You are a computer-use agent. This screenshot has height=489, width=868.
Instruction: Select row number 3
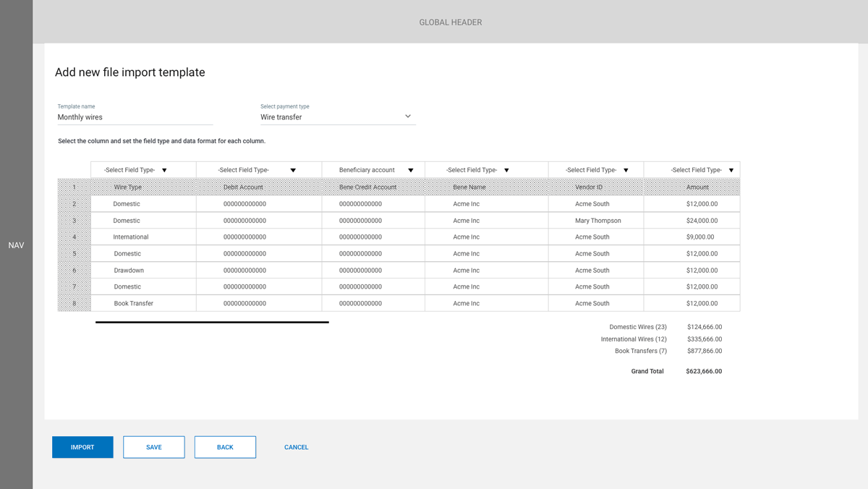click(74, 221)
